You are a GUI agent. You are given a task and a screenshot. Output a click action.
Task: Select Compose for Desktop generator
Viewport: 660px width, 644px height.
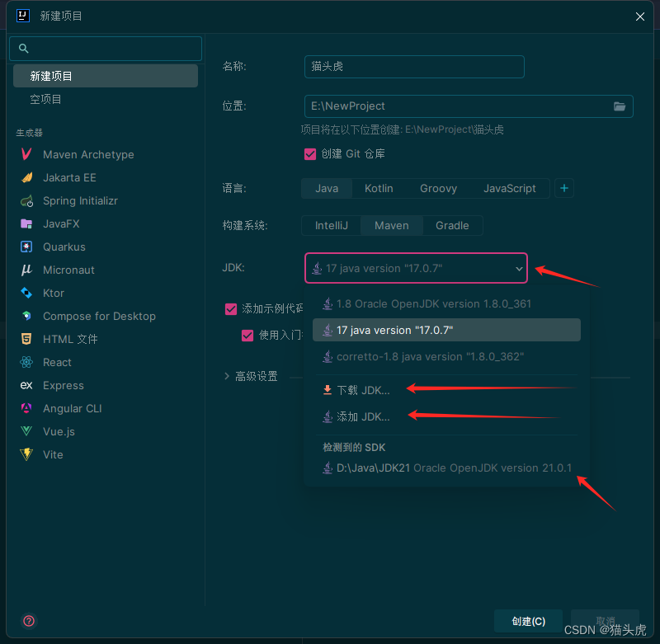click(x=106, y=316)
